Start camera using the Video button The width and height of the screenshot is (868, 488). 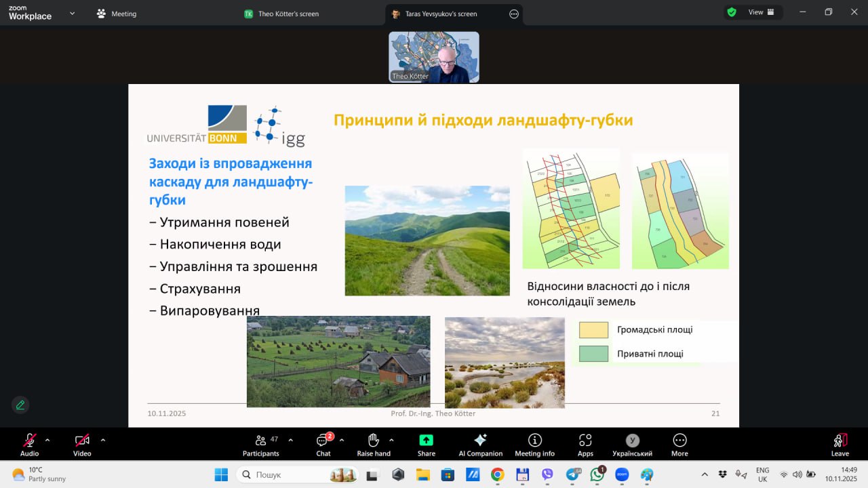82,444
